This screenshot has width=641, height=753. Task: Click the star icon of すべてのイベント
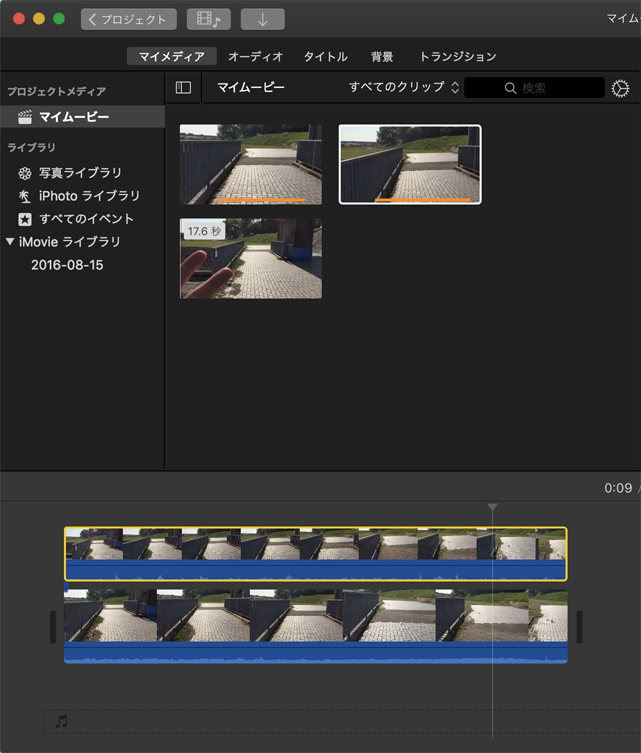coord(24,219)
